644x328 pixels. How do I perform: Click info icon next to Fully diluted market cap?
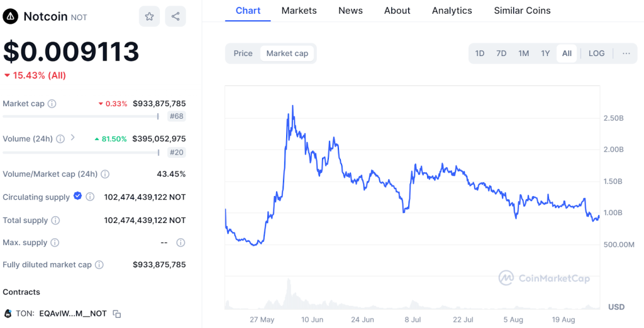coord(99,265)
